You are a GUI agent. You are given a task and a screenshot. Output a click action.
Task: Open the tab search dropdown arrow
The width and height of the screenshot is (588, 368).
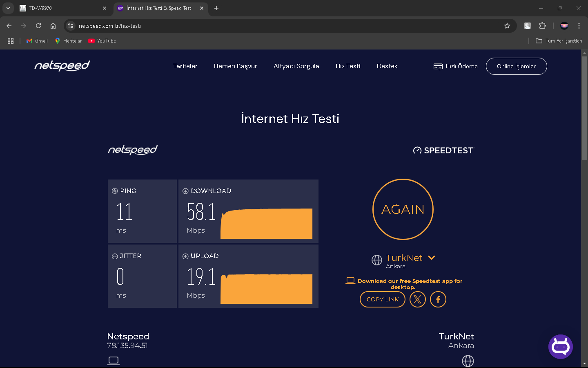8,8
